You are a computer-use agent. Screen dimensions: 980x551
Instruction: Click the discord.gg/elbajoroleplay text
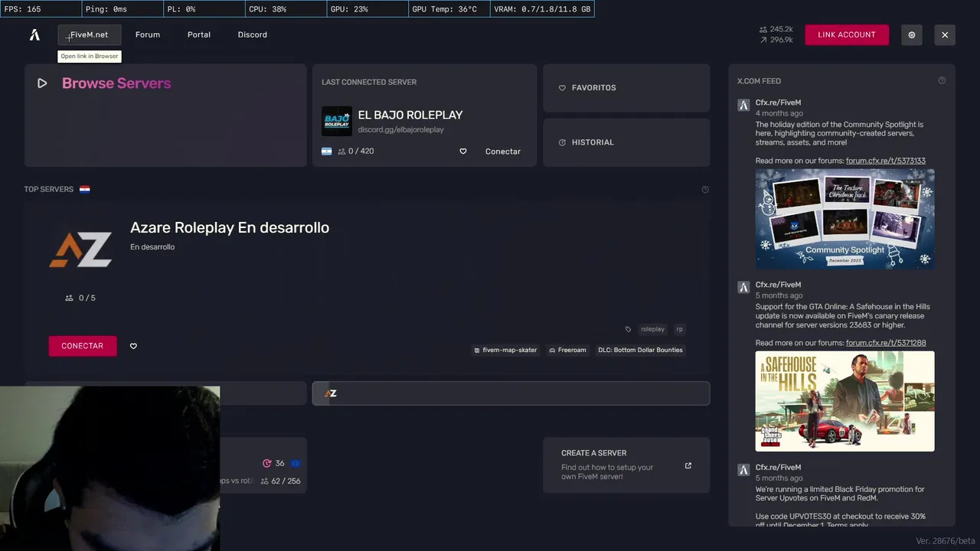tap(401, 129)
